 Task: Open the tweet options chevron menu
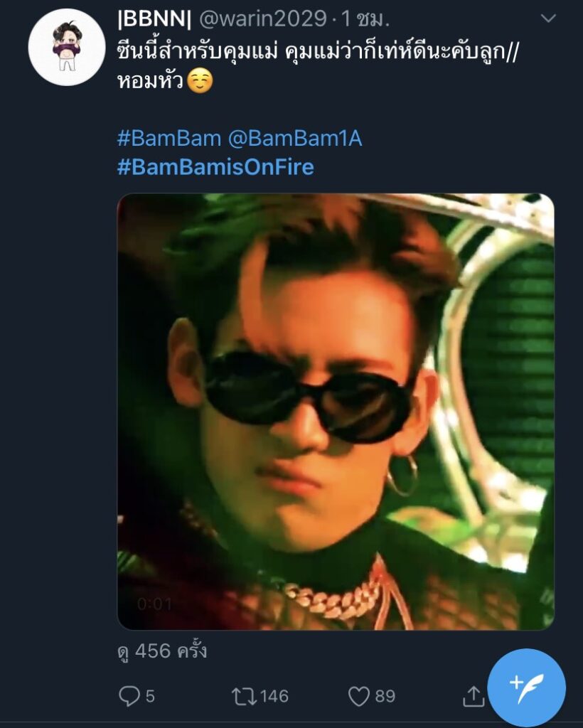(547, 19)
